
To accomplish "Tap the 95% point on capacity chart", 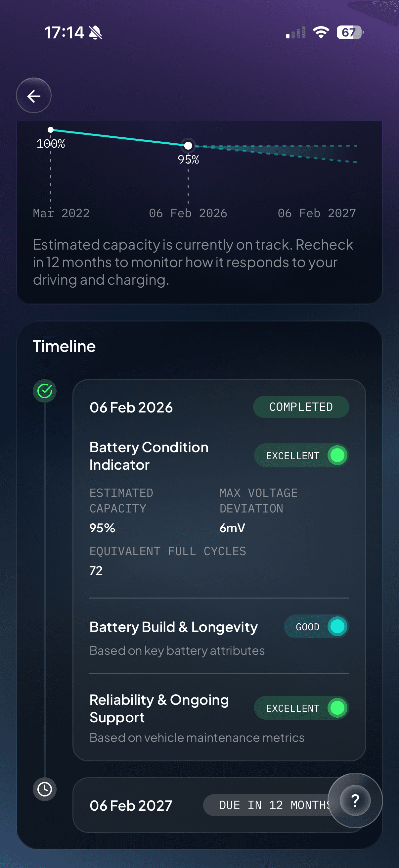I will [188, 146].
